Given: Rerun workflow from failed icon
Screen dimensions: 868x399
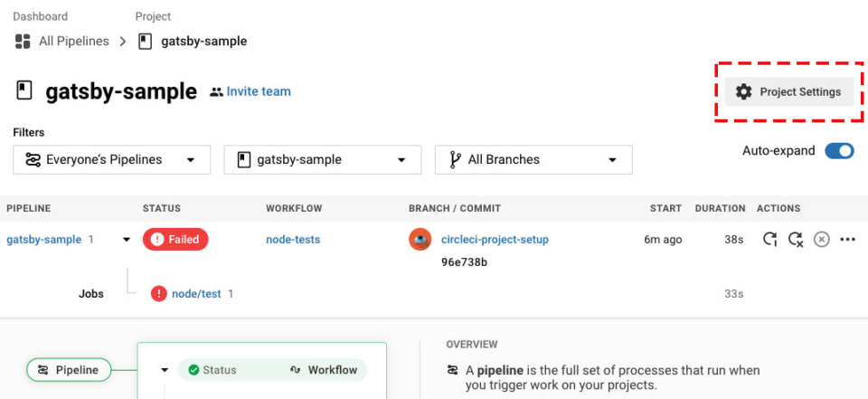Looking at the screenshot, I should tap(796, 240).
